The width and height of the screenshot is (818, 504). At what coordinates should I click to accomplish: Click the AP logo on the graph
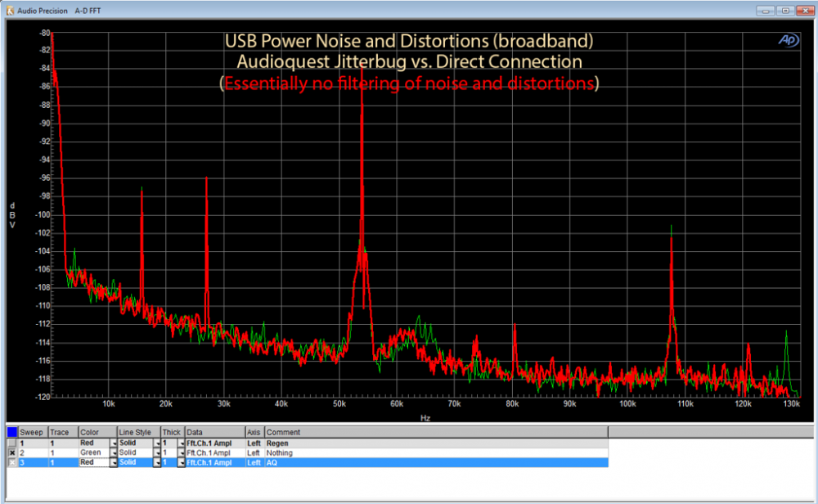[789, 40]
